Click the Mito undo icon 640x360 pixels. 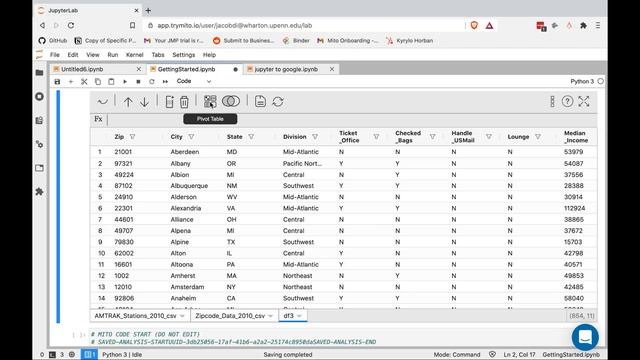102,101
